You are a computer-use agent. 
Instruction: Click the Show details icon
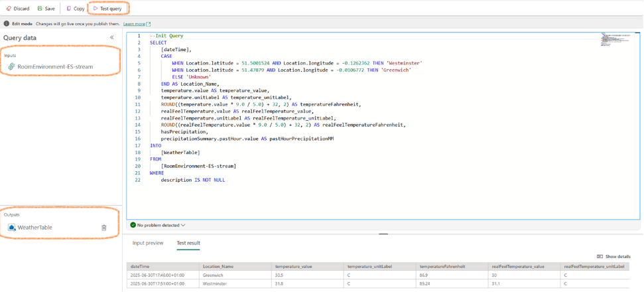point(600,256)
